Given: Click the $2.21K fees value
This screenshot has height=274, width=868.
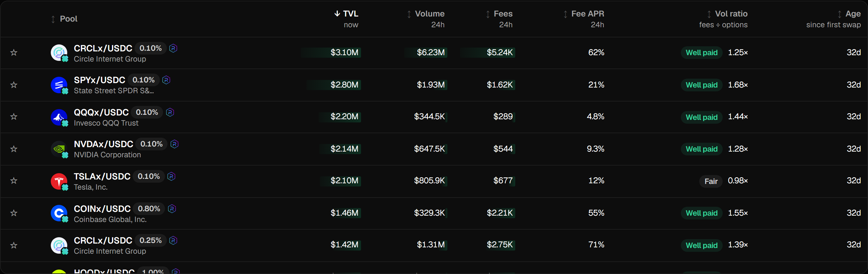Looking at the screenshot, I should point(500,213).
